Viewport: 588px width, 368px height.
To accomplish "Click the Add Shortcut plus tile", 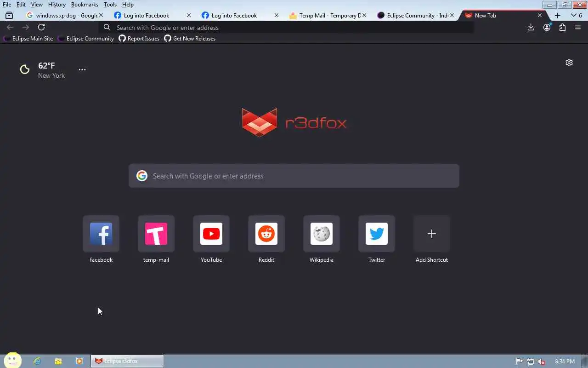I will tap(432, 234).
